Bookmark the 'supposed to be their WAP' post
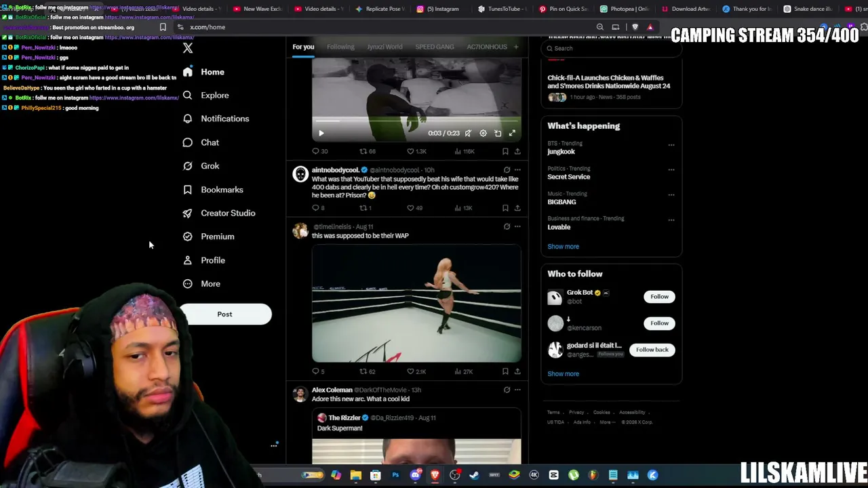The image size is (868, 488). coord(505,371)
